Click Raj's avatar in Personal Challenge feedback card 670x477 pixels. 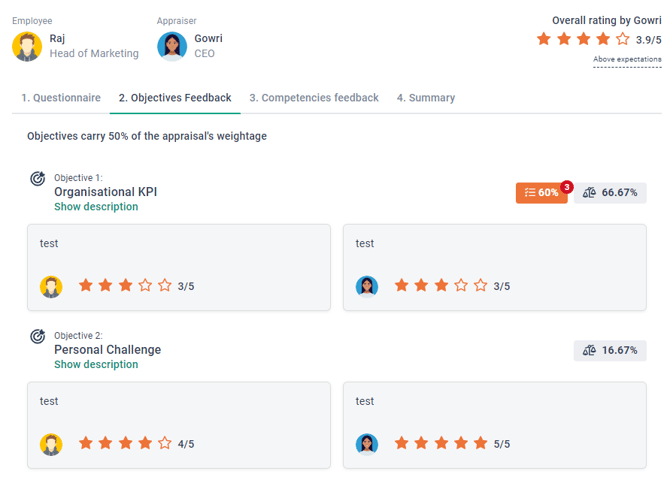coord(51,444)
